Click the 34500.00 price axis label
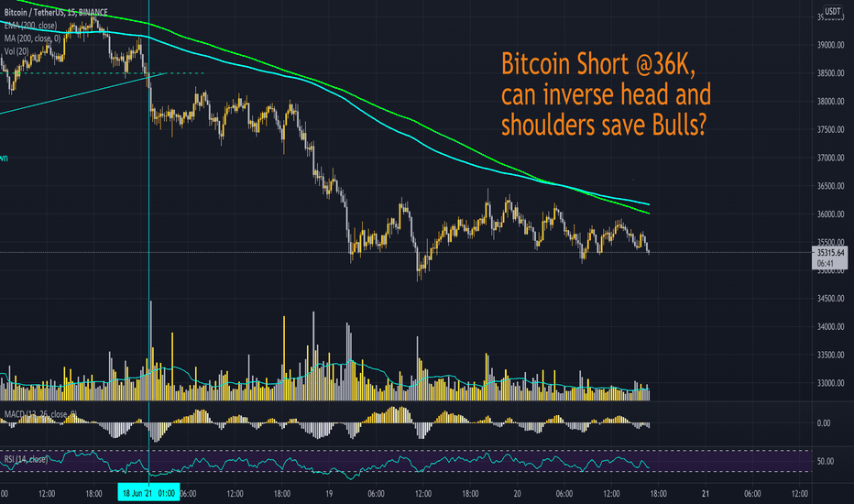Viewport: 854px width, 504px height. click(x=830, y=299)
